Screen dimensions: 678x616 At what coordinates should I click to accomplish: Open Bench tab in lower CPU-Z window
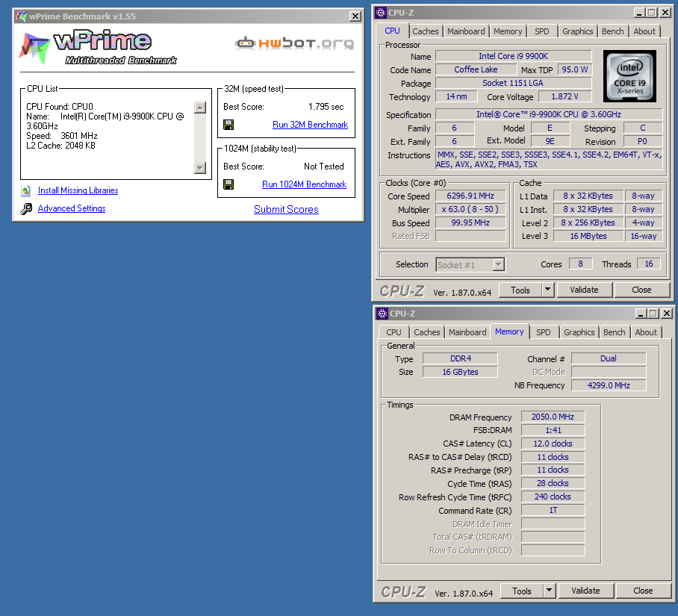point(614,332)
